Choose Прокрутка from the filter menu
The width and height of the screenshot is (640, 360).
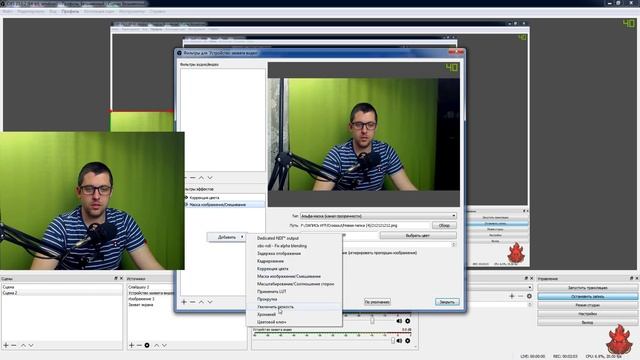tap(267, 299)
